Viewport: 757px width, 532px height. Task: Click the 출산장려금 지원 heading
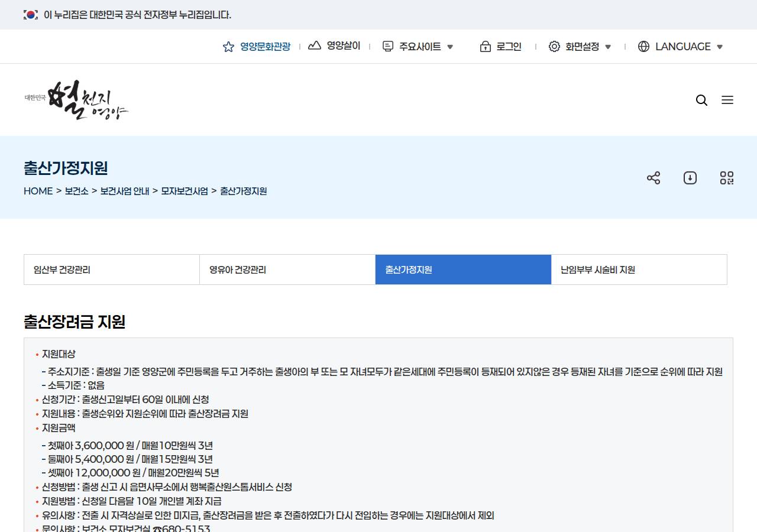75,322
